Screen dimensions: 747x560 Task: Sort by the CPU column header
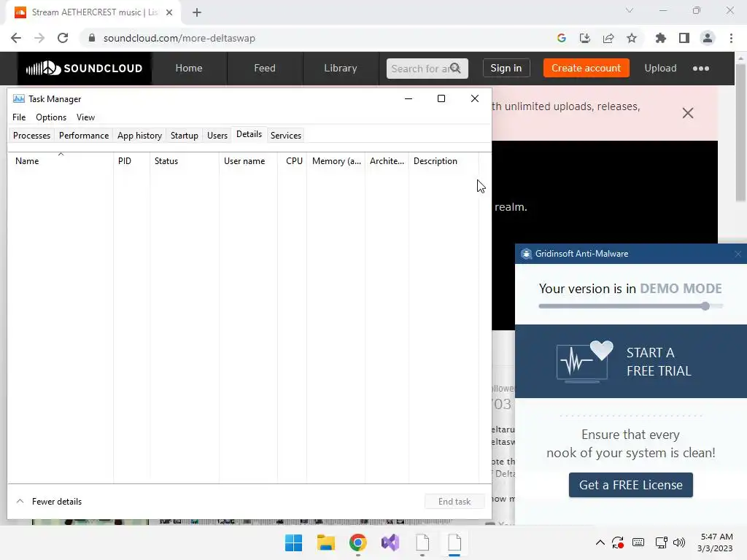coord(292,161)
